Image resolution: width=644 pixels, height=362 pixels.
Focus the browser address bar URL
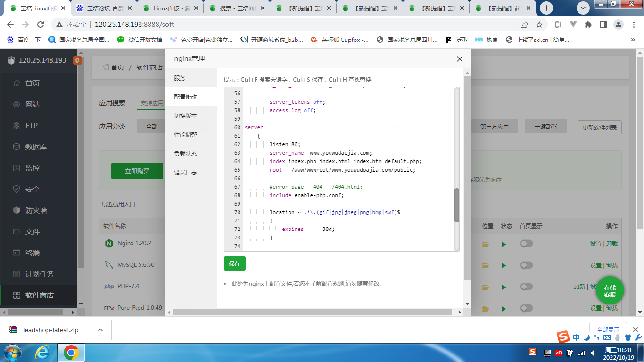[x=134, y=25]
